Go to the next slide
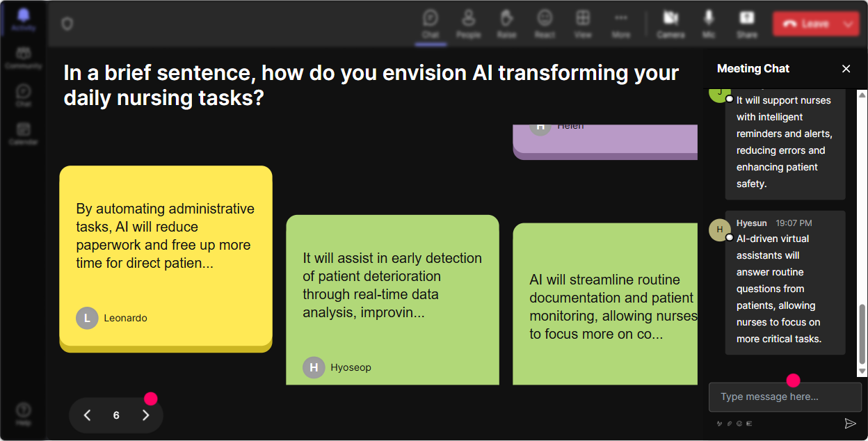 tap(145, 415)
